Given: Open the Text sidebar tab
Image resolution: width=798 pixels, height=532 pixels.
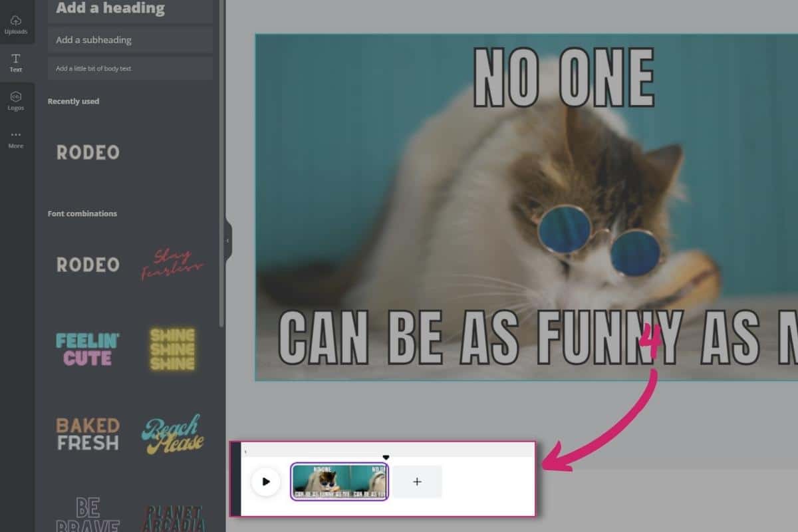Looking at the screenshot, I should pos(16,63).
